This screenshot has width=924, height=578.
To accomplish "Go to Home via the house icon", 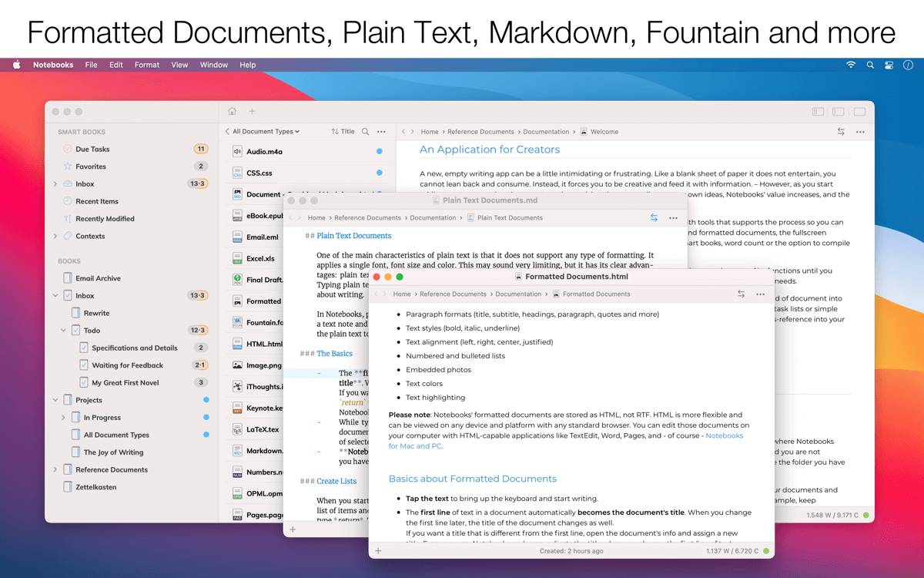I will point(232,112).
